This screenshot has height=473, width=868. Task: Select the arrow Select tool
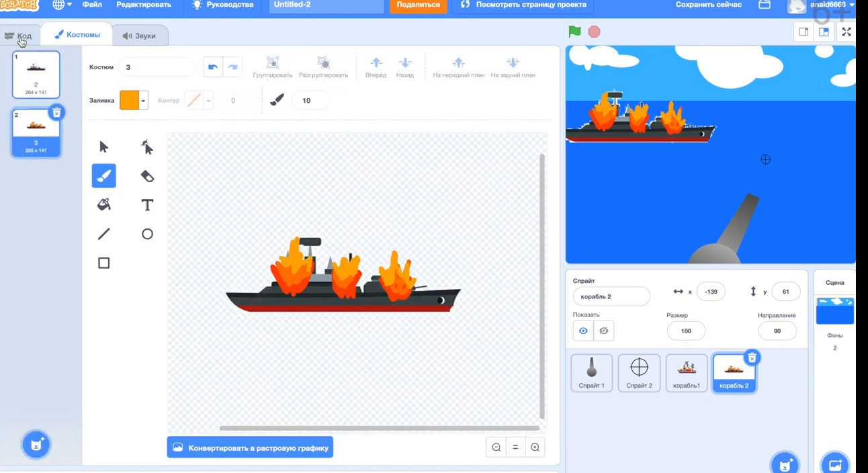tap(103, 147)
